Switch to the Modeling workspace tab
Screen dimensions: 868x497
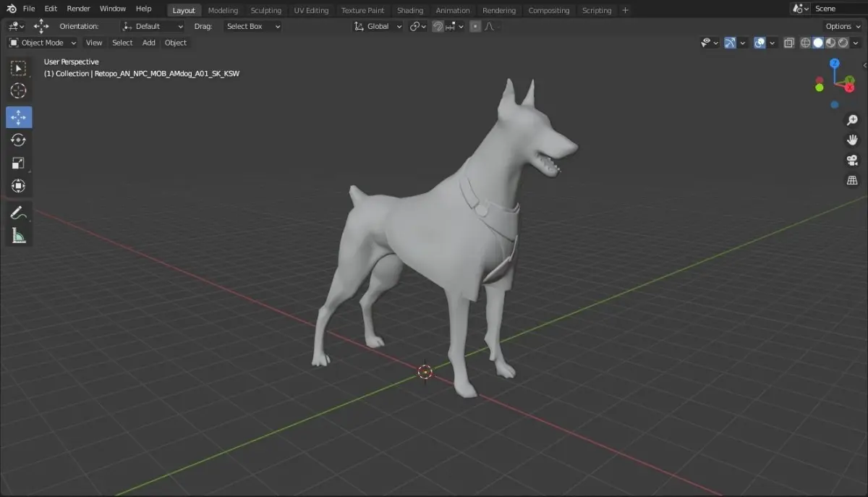[x=223, y=10]
